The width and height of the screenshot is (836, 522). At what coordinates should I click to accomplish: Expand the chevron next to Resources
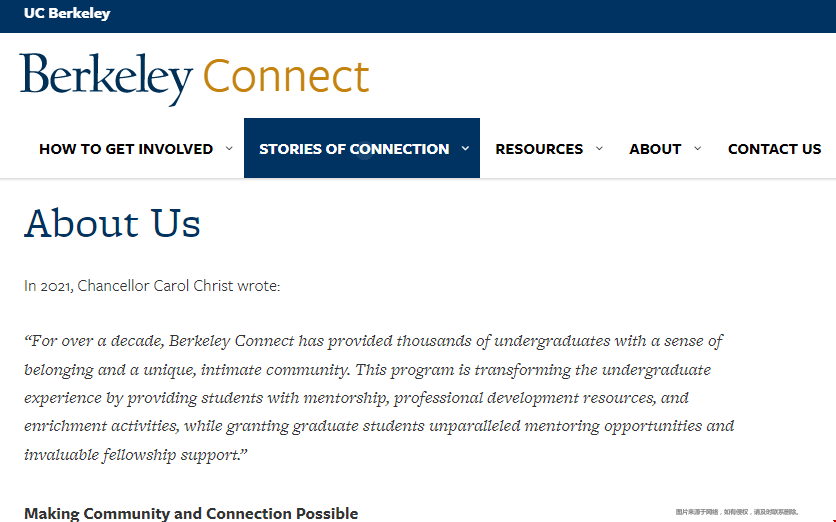[x=599, y=148]
